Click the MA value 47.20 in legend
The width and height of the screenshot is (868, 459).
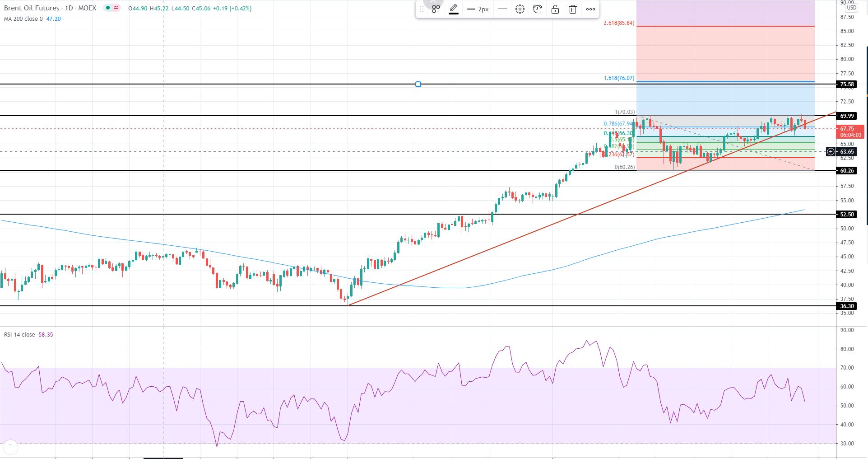pos(53,19)
